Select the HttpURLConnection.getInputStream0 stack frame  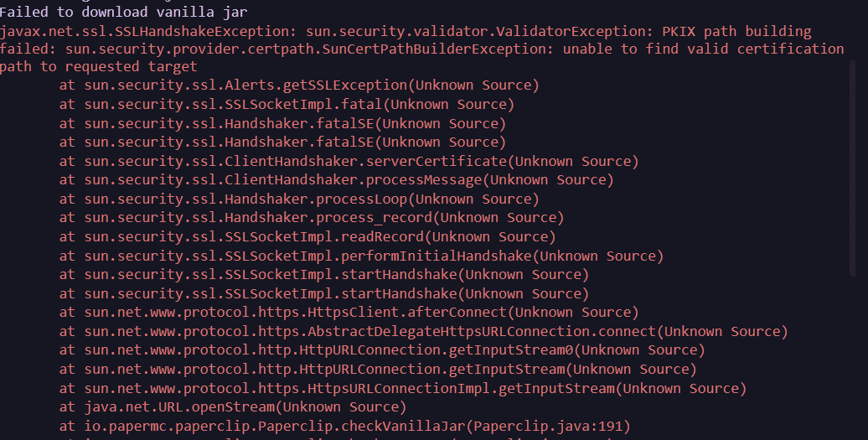pos(382,350)
